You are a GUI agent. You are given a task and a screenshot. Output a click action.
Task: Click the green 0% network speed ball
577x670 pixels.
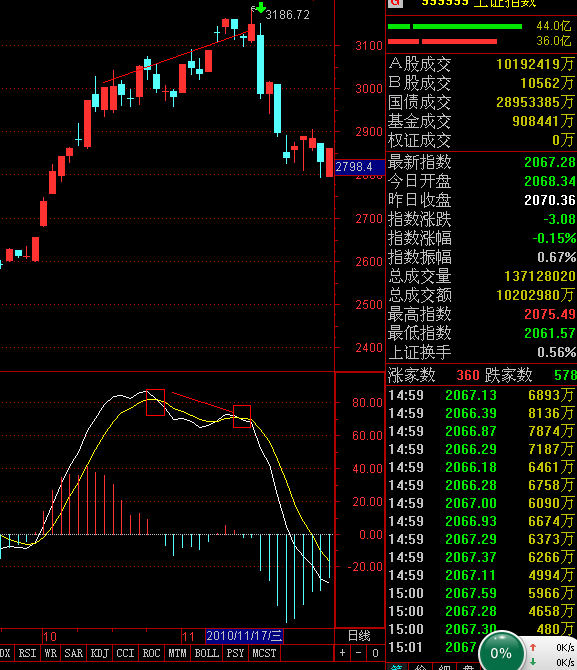tap(501, 652)
